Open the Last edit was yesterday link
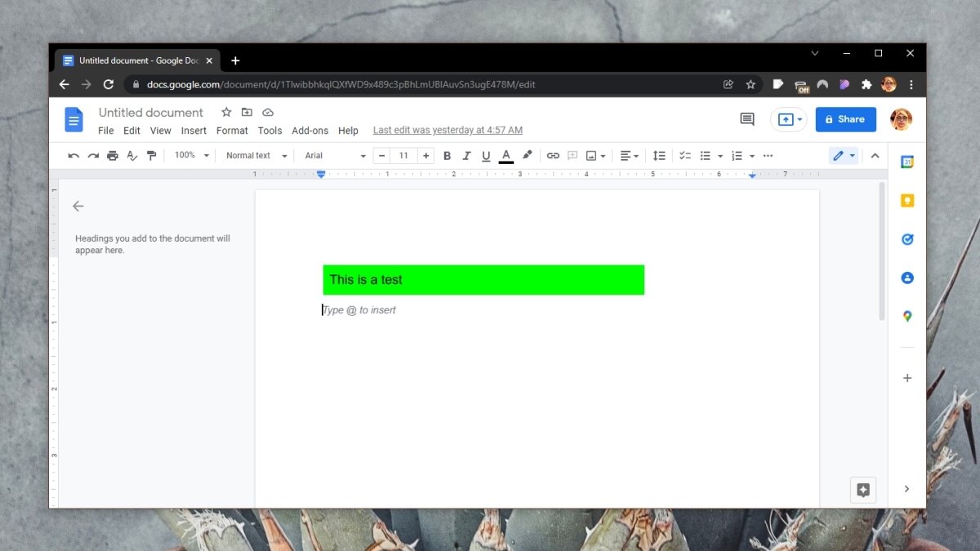 [448, 131]
